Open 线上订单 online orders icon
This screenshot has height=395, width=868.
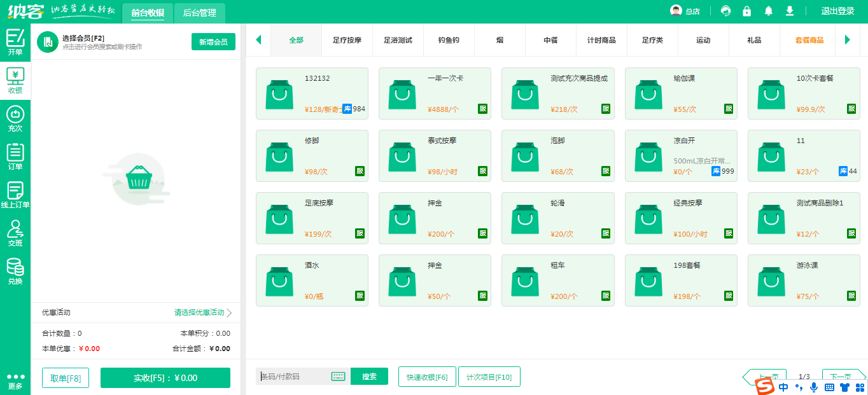click(15, 195)
